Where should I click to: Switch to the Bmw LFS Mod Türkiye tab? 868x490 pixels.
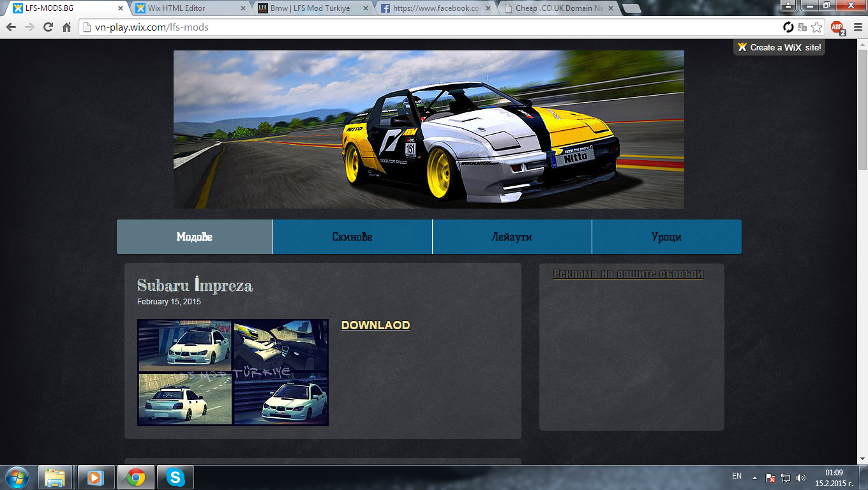(313, 9)
